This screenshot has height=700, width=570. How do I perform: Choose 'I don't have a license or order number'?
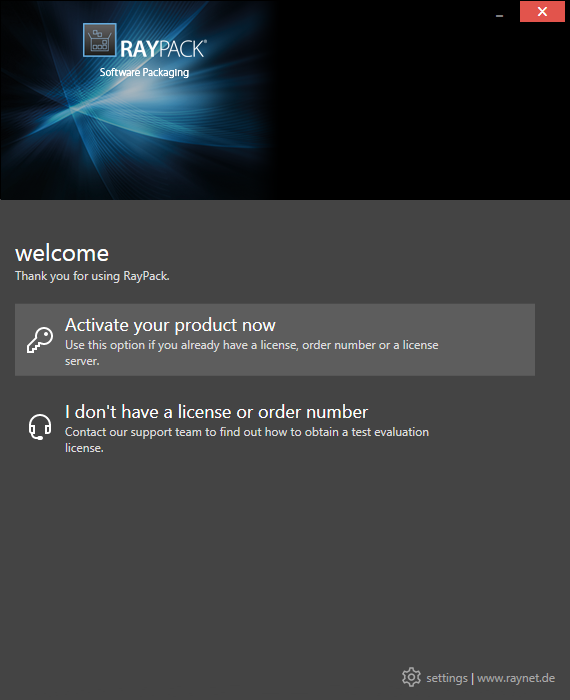click(x=216, y=412)
